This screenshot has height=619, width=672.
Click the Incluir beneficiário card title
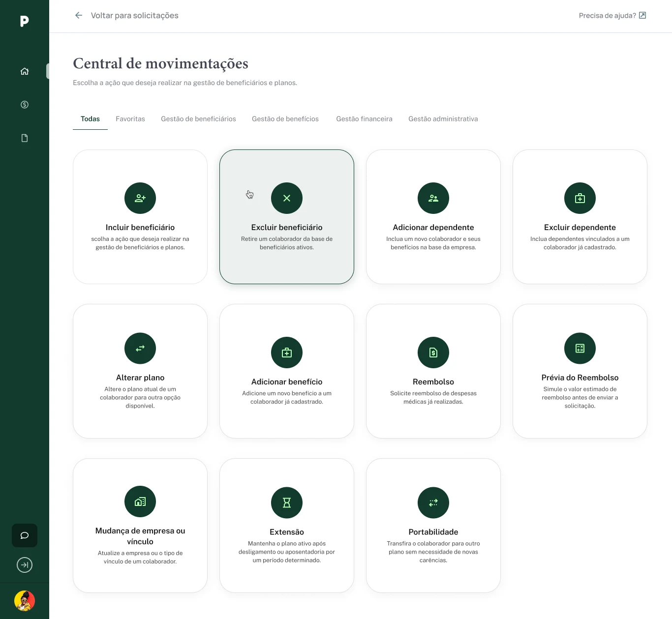click(x=140, y=227)
